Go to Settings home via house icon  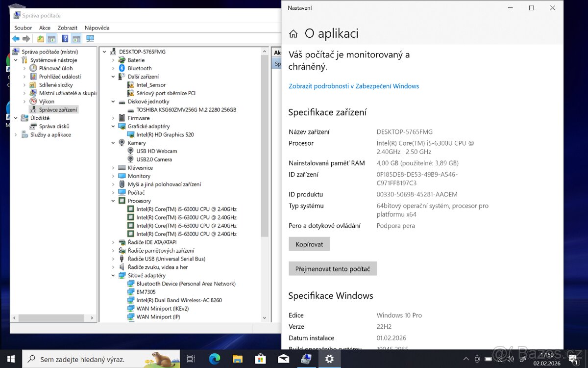point(293,33)
